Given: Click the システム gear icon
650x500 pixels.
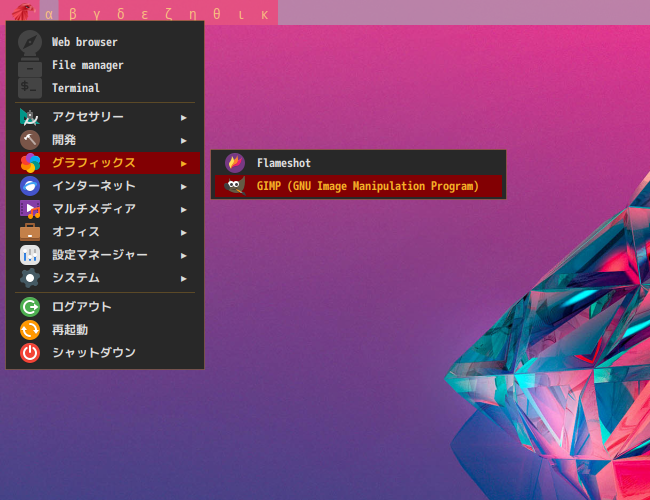Looking at the screenshot, I should (x=30, y=278).
